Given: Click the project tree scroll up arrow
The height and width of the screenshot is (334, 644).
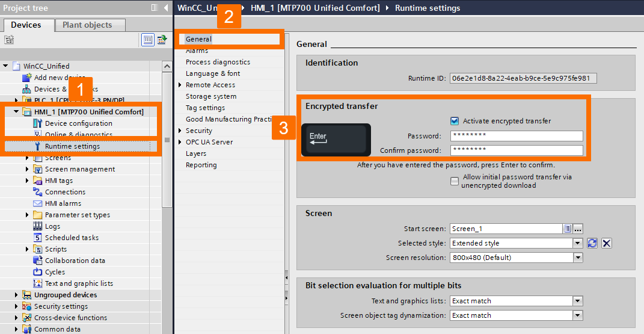Looking at the screenshot, I should (x=167, y=66).
